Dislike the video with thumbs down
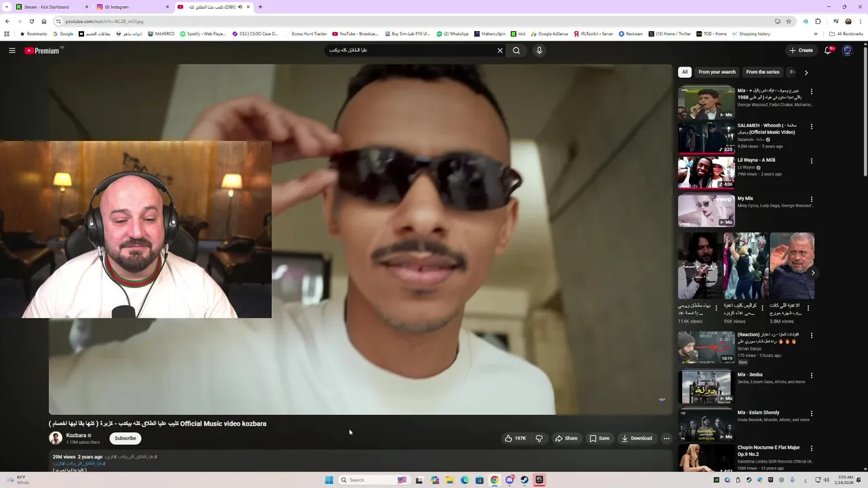Screen dimensions: 868x488 point(539,439)
